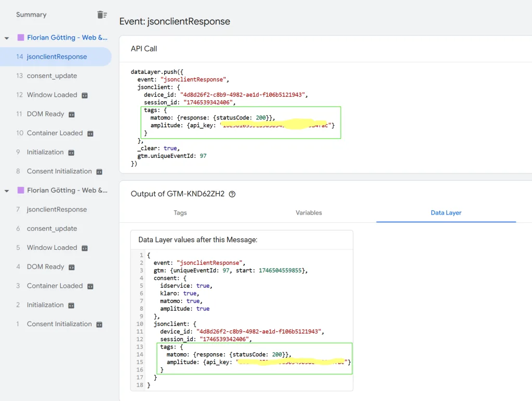Click code icon next to event 10 Container Loaded
The height and width of the screenshot is (401, 532).
click(x=90, y=133)
